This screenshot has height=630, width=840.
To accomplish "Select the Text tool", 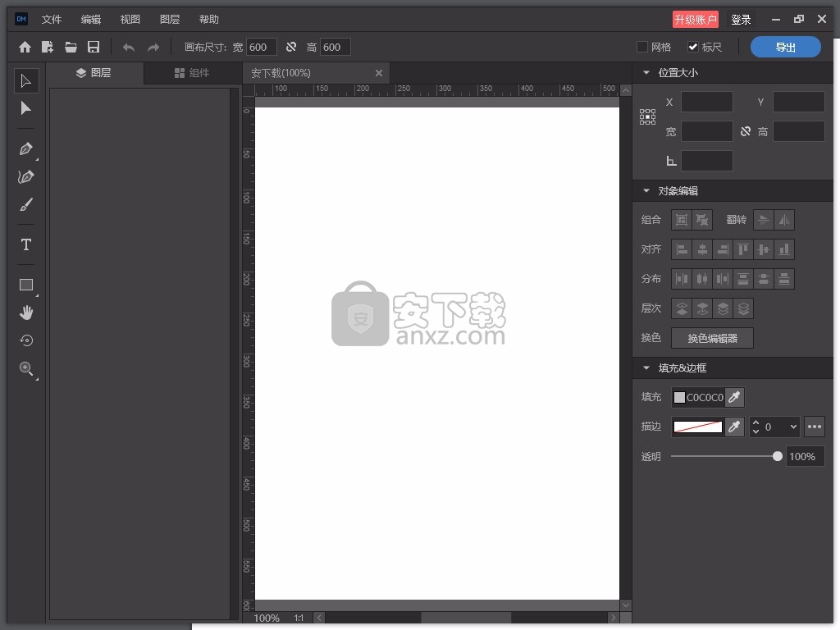I will [x=25, y=244].
